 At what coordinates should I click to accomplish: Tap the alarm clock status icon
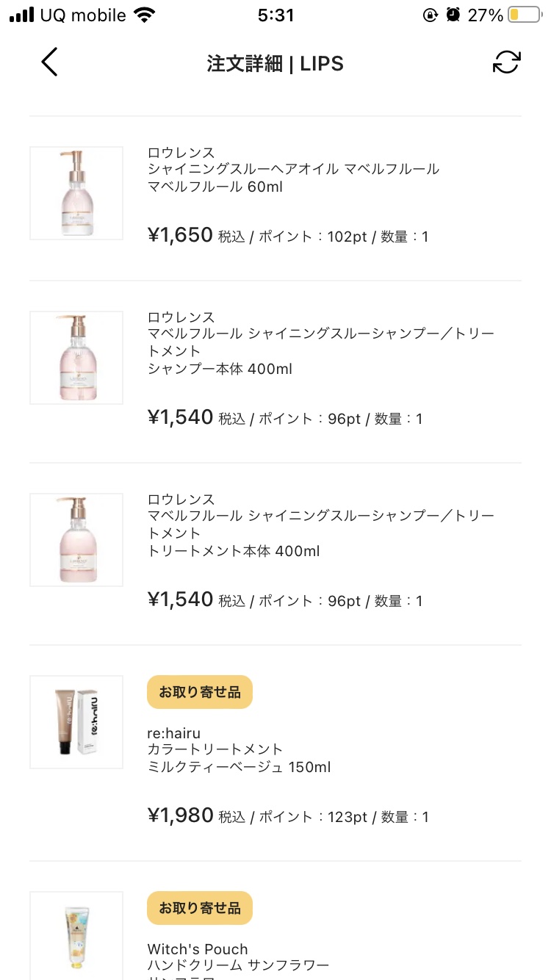pyautogui.click(x=453, y=15)
